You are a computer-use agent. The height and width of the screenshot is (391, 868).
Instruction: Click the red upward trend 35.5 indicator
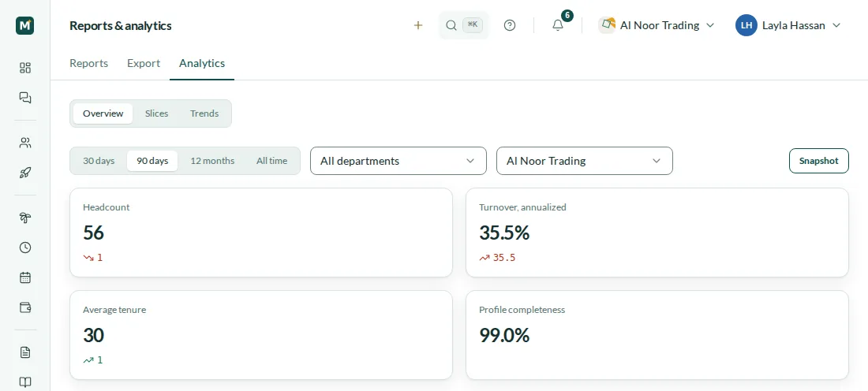point(497,258)
